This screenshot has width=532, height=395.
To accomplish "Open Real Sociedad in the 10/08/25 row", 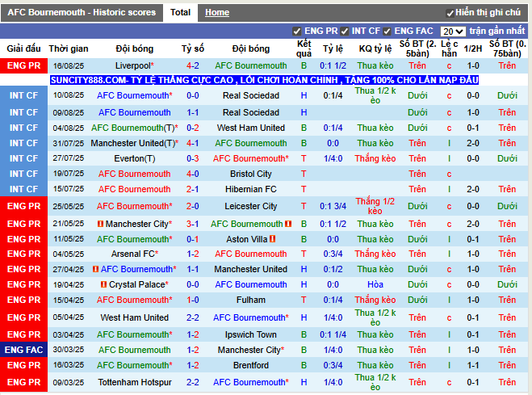I will (x=251, y=95).
